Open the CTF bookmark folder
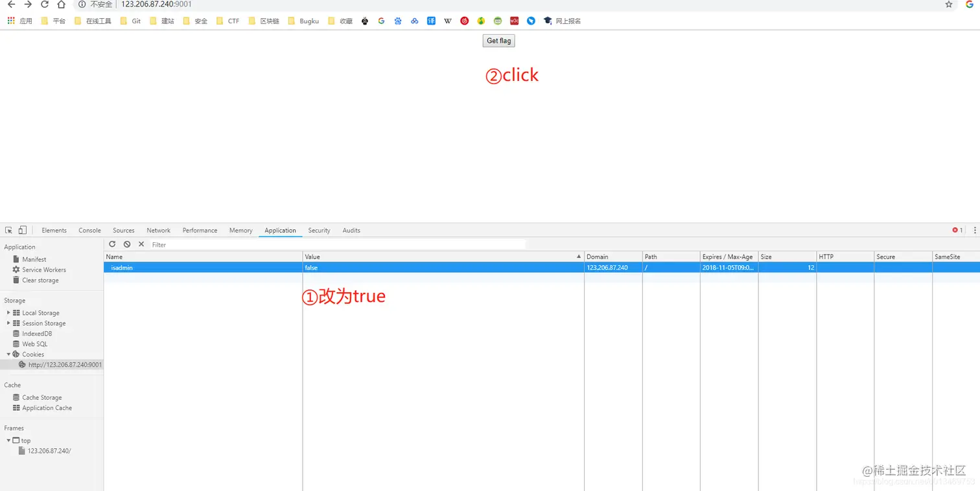The image size is (980, 491). click(x=227, y=21)
